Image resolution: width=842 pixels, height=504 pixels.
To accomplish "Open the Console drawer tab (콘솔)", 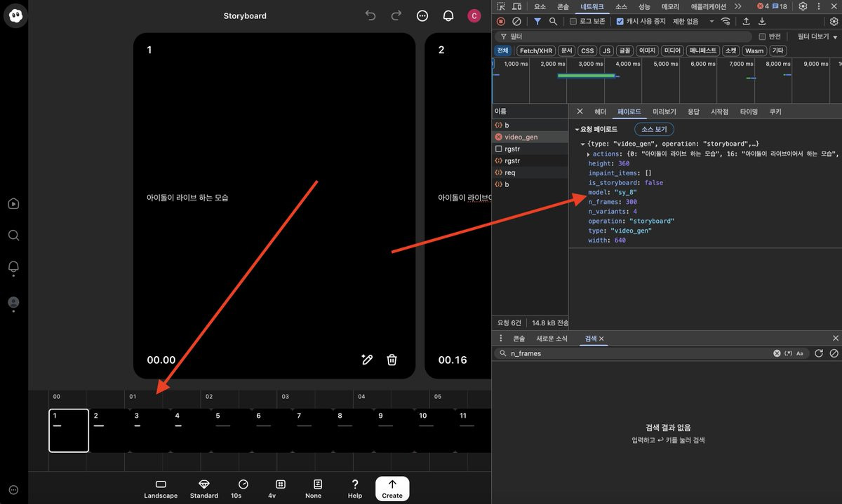I will coord(519,339).
